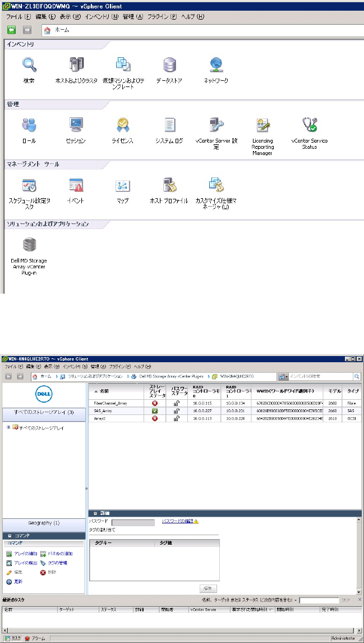Launch Dell MD Storage Array vCenter Plug-in icon
Screen dimensions: 364x643
click(x=29, y=245)
